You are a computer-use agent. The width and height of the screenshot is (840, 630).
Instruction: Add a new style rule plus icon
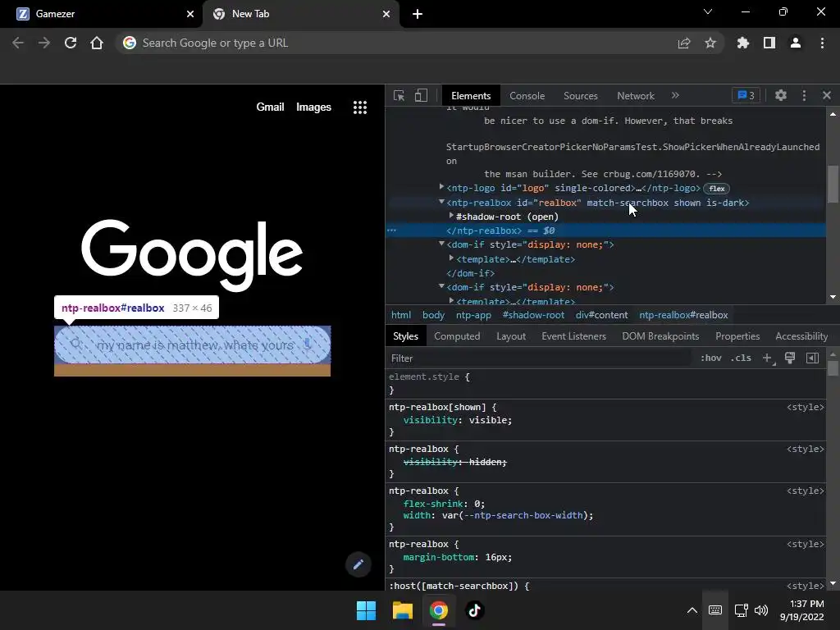point(768,358)
